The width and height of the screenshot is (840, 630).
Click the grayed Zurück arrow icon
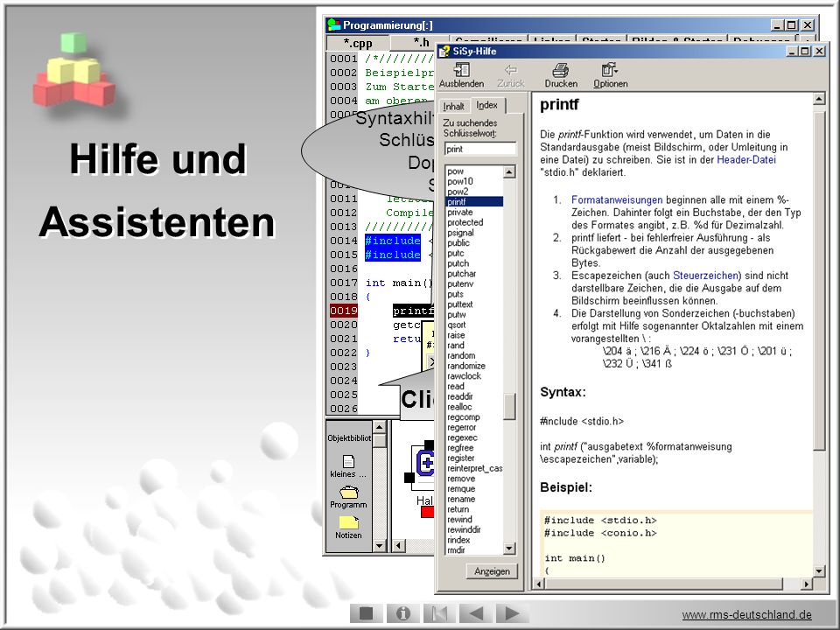510,70
